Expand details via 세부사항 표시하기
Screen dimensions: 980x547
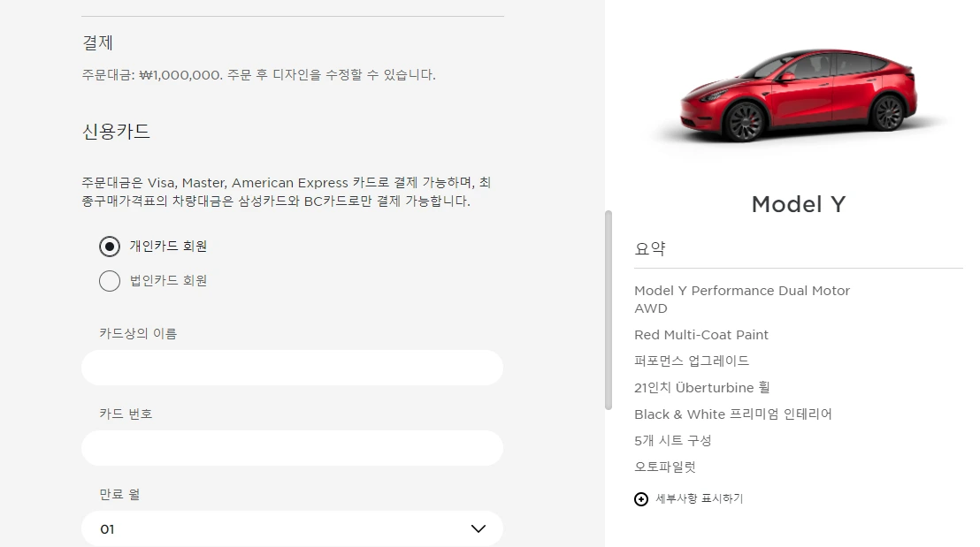[x=699, y=499]
